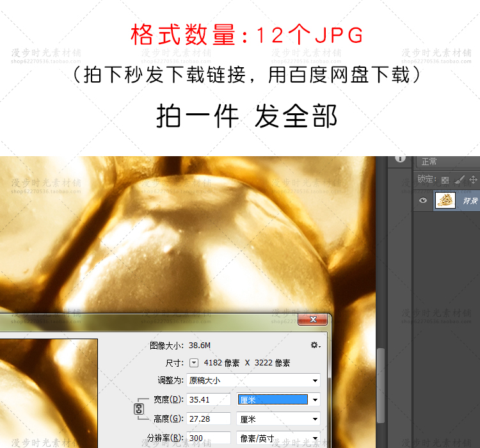This screenshot has height=448, width=480.
Task: Hide the 背景 layer with eye icon
Action: point(422,200)
